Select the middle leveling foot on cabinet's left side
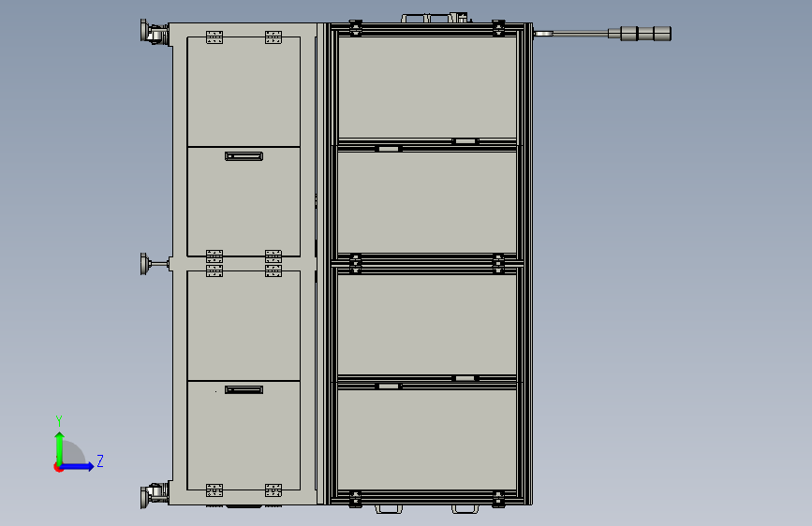This screenshot has height=526, width=812. 154,264
